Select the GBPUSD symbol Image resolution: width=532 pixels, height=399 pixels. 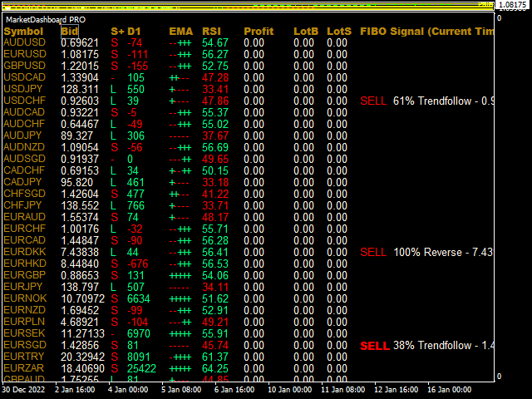(24, 66)
